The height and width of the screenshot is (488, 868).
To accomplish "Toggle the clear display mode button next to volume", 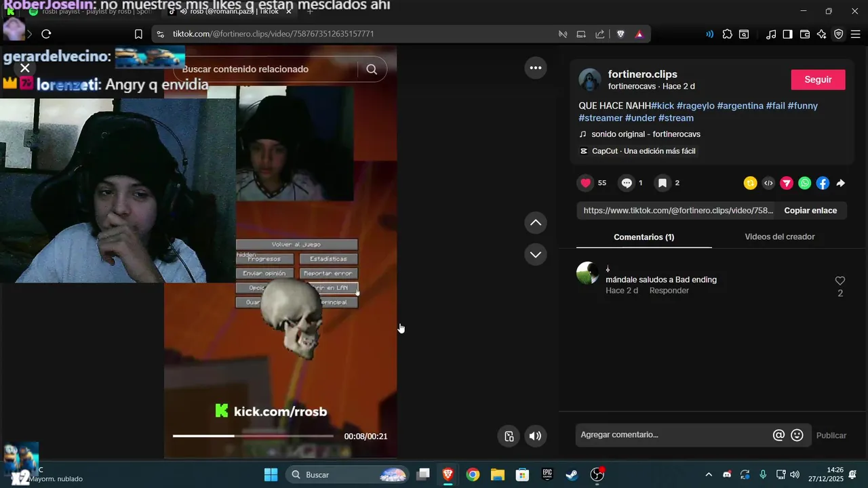I will click(509, 436).
